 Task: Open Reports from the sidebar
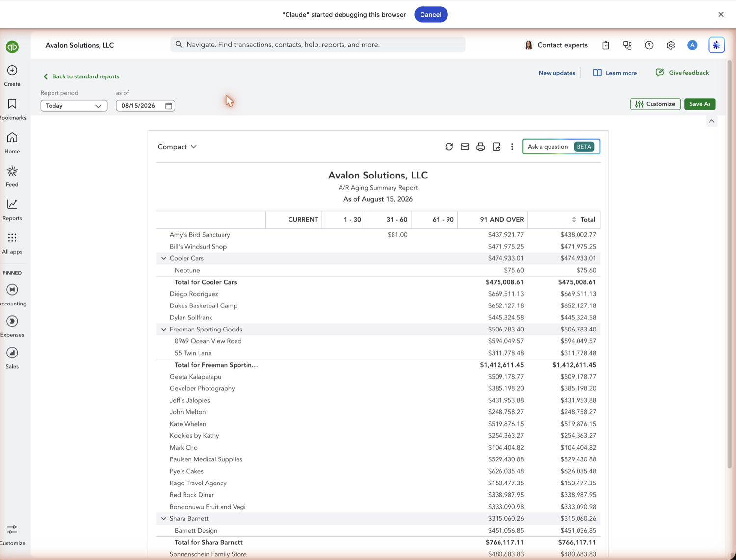12,210
